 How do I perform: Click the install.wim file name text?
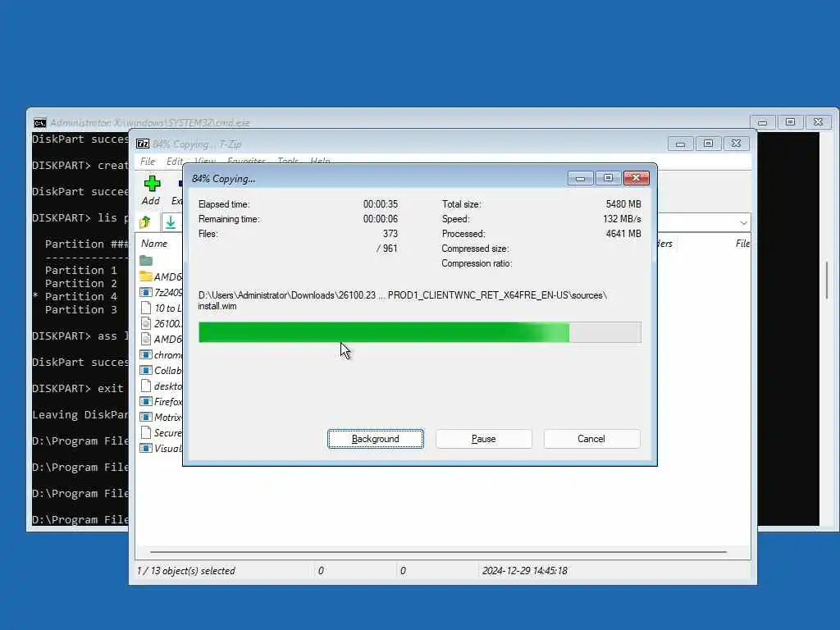tap(217, 307)
